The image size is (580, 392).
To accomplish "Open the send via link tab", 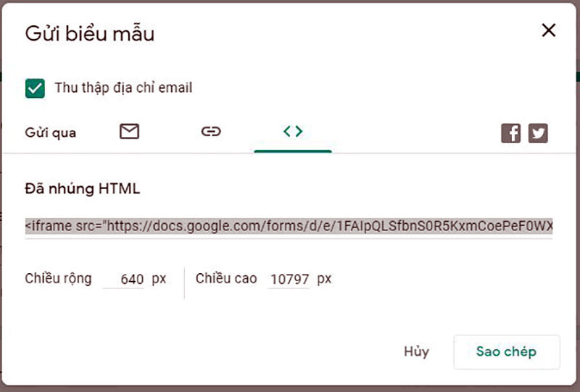I will pos(211,132).
